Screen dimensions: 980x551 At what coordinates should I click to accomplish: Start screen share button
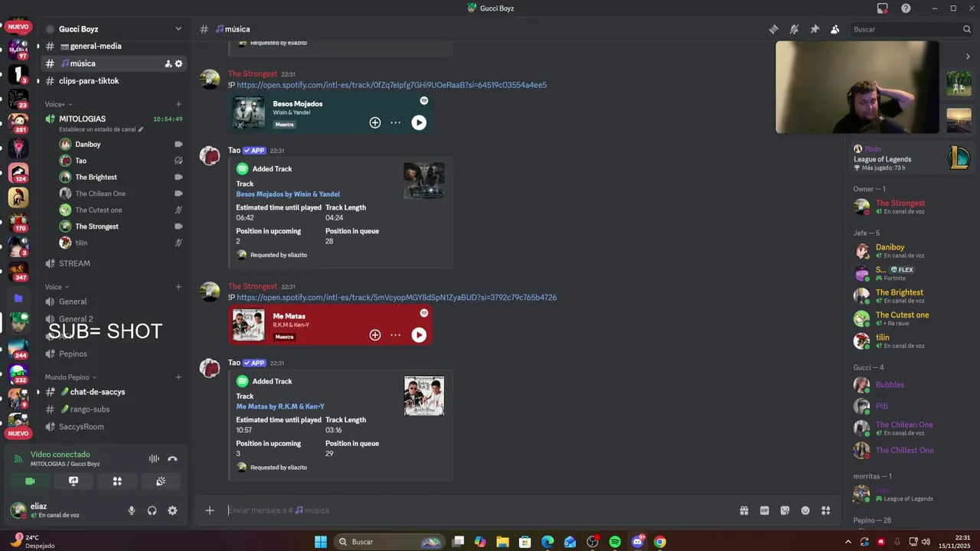(x=73, y=481)
